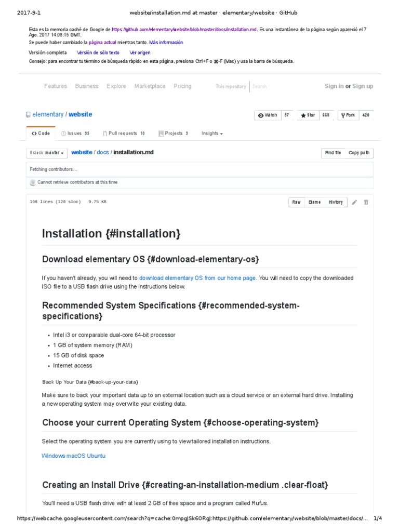This screenshot has width=399, height=532.
Task: Open the forks count 420
Action: (365, 115)
